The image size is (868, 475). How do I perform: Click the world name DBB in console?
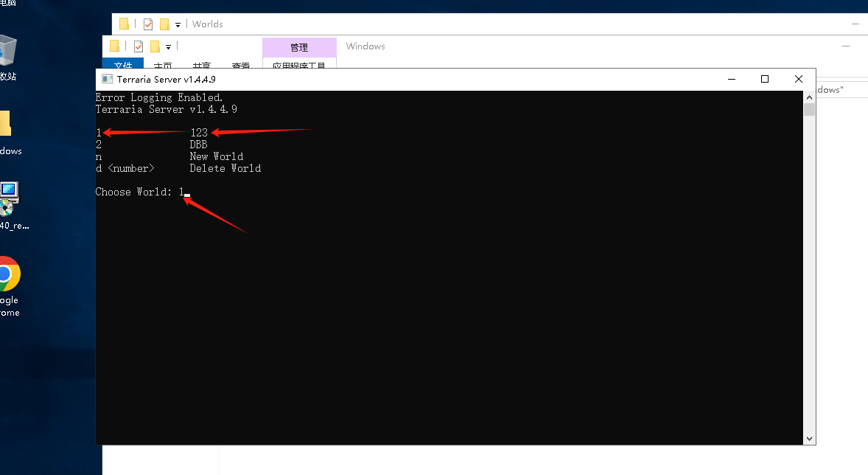click(198, 144)
